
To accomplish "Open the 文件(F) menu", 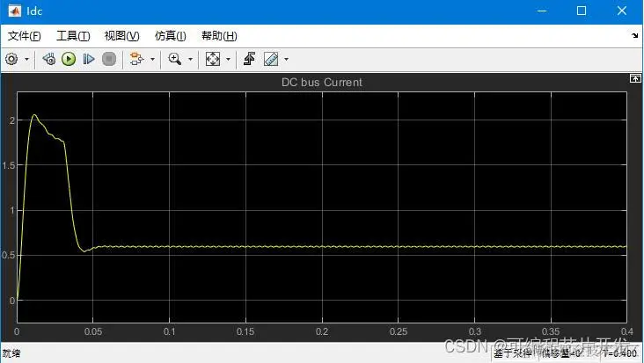I will pyautogui.click(x=25, y=36).
